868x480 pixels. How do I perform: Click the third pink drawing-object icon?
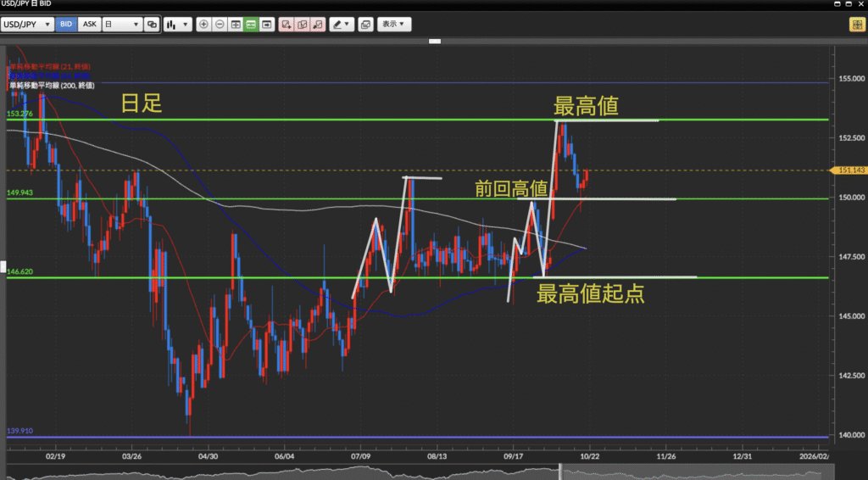pyautogui.click(x=317, y=25)
